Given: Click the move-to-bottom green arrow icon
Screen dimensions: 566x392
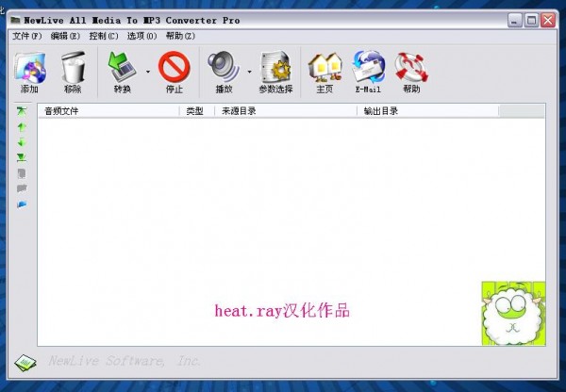Looking at the screenshot, I should point(22,157).
